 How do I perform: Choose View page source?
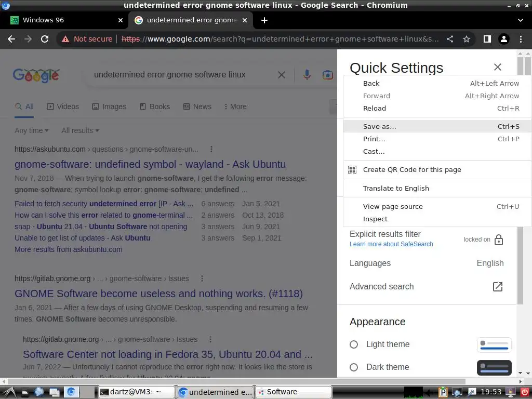tap(437, 207)
